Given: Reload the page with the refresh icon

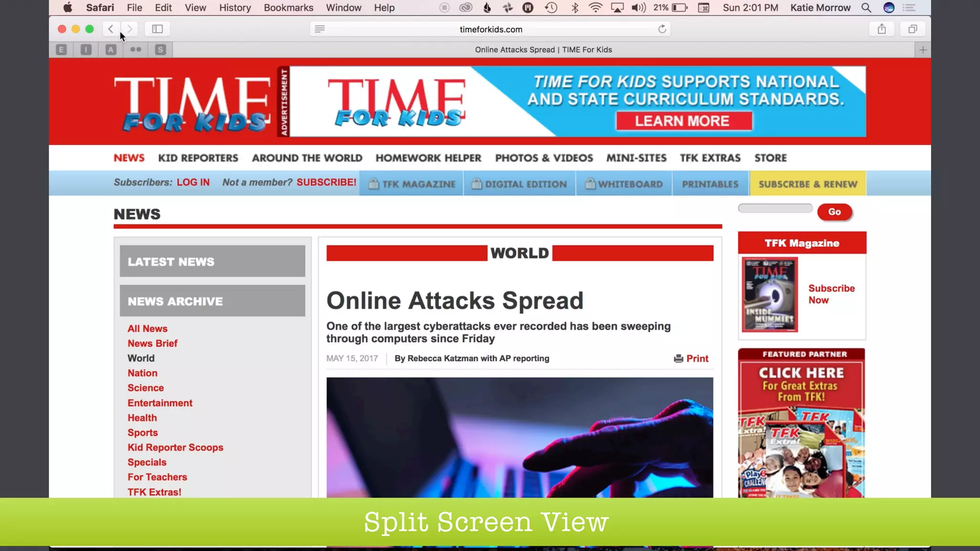Looking at the screenshot, I should (662, 29).
